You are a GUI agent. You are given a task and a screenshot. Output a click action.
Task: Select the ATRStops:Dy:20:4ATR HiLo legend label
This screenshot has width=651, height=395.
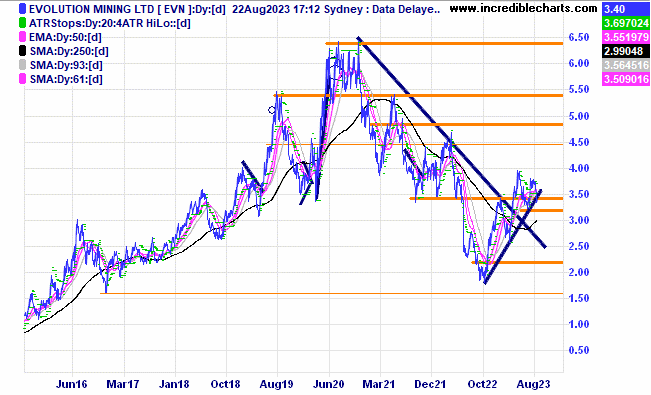tap(110, 23)
